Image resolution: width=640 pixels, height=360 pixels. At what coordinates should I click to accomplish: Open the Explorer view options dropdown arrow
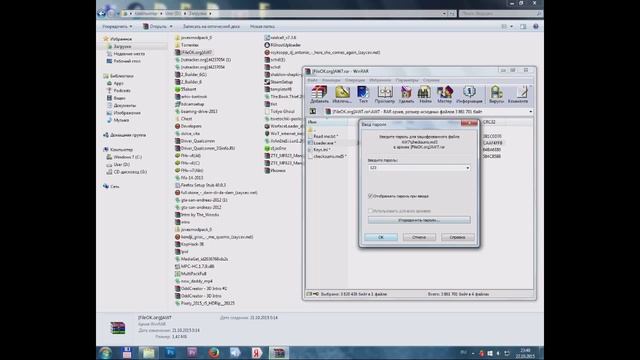[511, 27]
